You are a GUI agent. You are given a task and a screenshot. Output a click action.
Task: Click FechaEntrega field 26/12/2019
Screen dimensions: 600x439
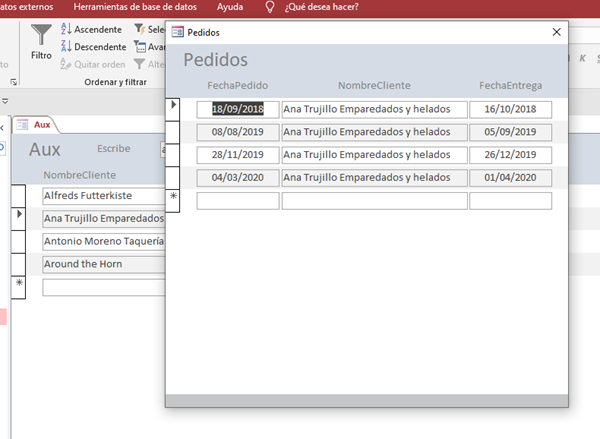tap(510, 155)
